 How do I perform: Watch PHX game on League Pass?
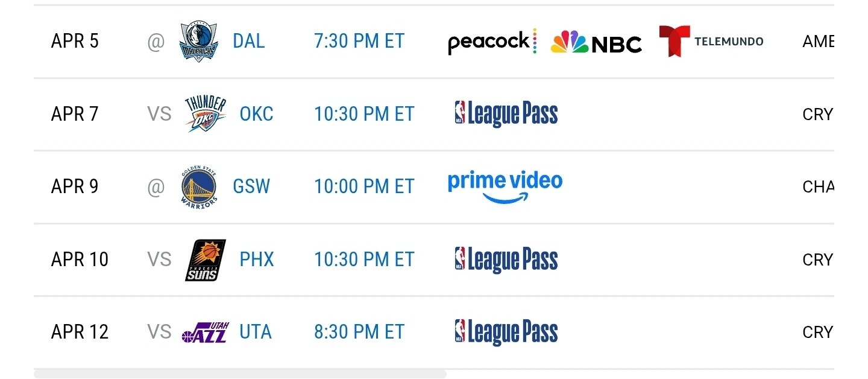pyautogui.click(x=506, y=260)
